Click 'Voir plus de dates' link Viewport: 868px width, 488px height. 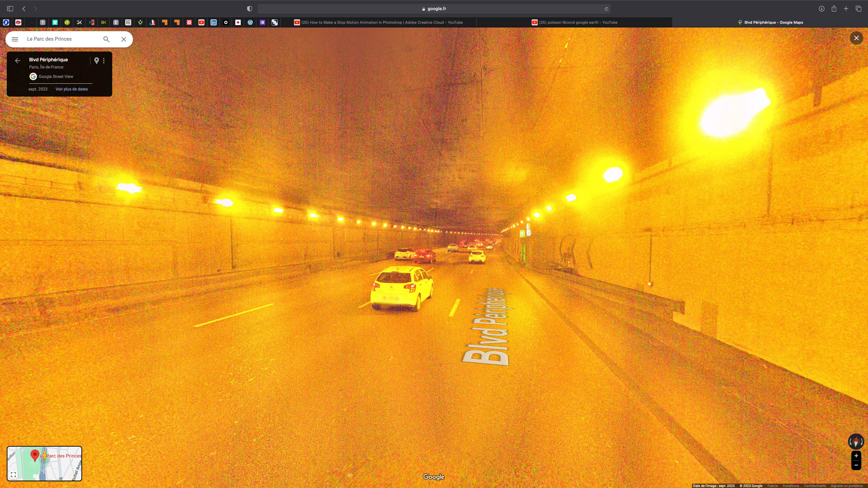(x=72, y=89)
